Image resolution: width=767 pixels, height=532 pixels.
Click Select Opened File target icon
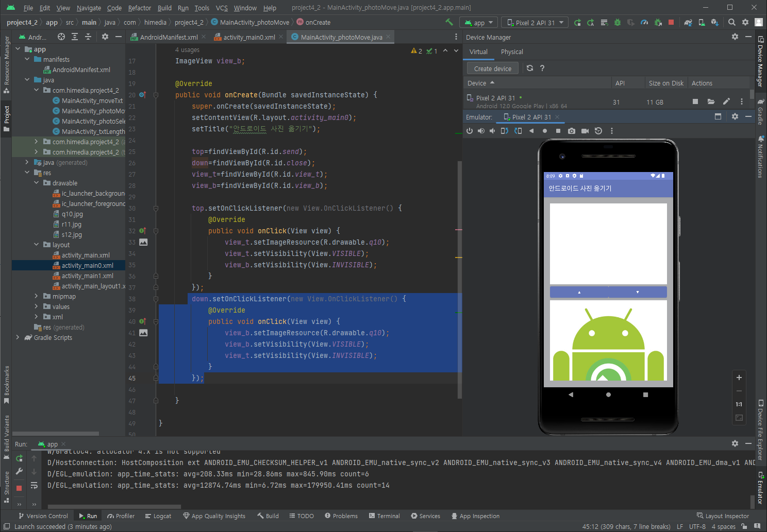(61, 37)
